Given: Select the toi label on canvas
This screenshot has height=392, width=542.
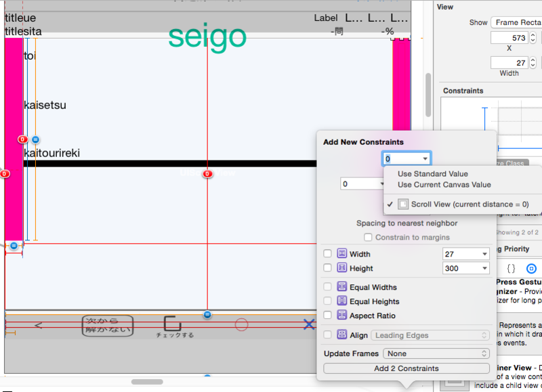Looking at the screenshot, I should coord(30,56).
